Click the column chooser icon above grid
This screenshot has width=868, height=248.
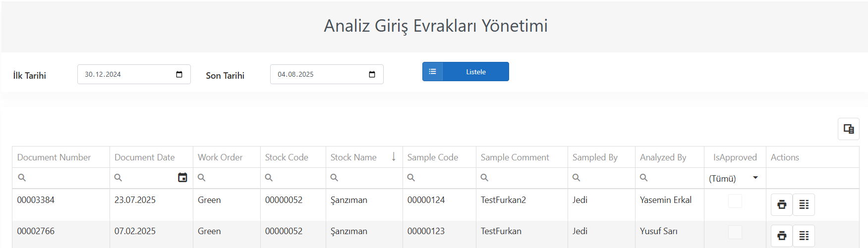848,129
